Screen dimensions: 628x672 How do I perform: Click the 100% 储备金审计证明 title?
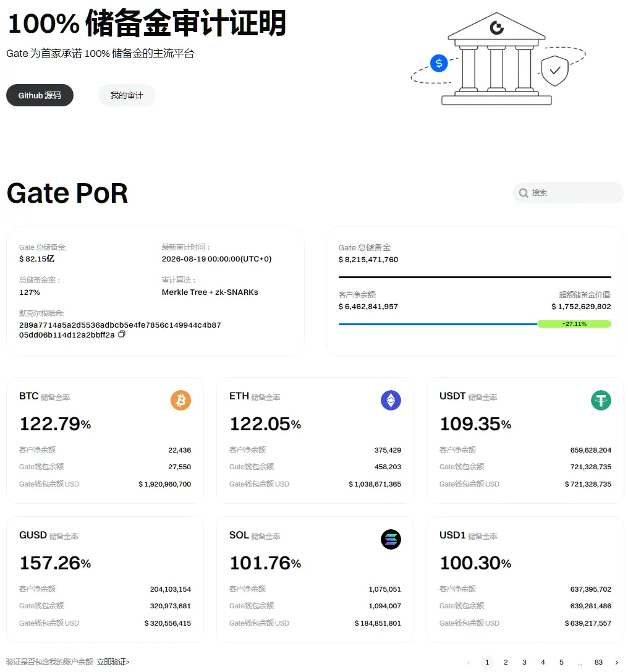(x=147, y=23)
